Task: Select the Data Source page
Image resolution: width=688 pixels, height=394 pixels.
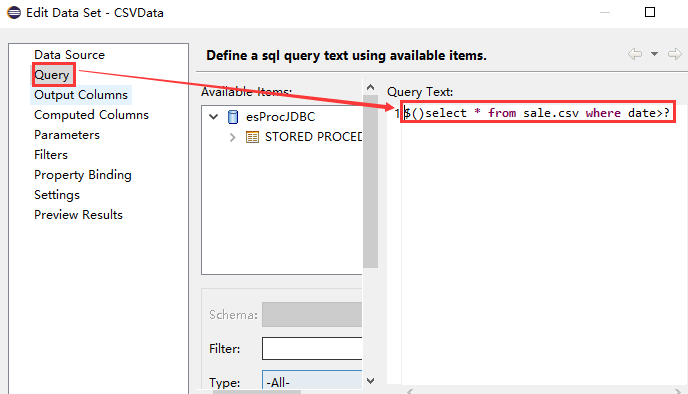Action: pyautogui.click(x=69, y=55)
